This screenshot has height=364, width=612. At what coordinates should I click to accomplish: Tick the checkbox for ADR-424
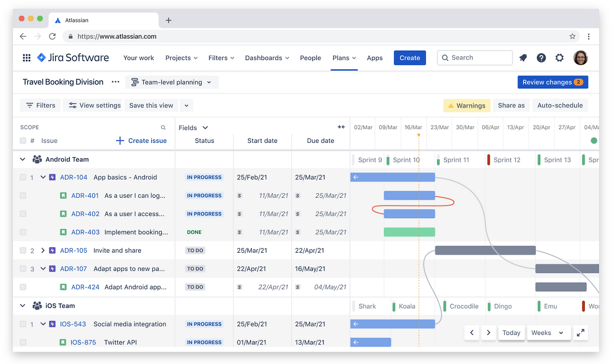tap(23, 287)
